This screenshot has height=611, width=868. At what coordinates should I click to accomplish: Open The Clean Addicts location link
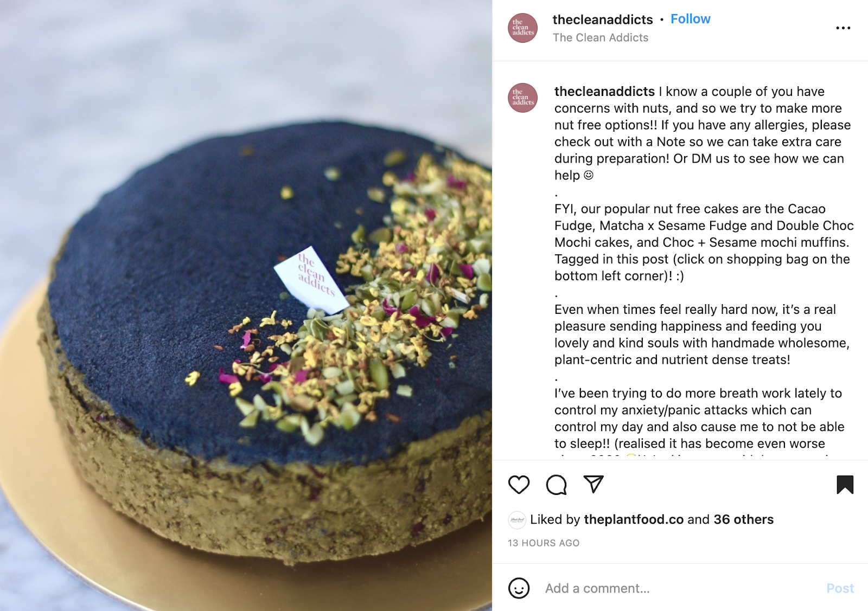(600, 37)
